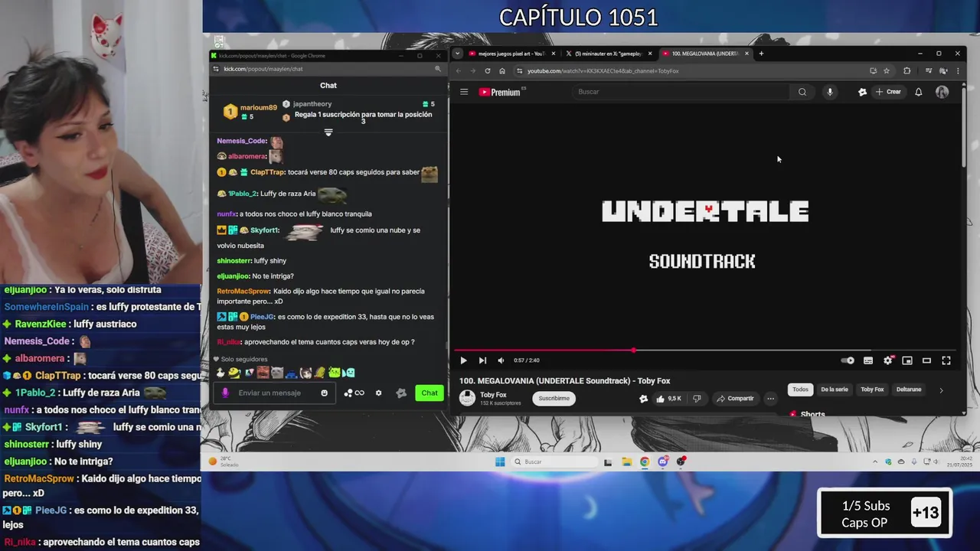Select the De la serie filter chip
Viewport: 980px width, 551px height.
tap(835, 390)
